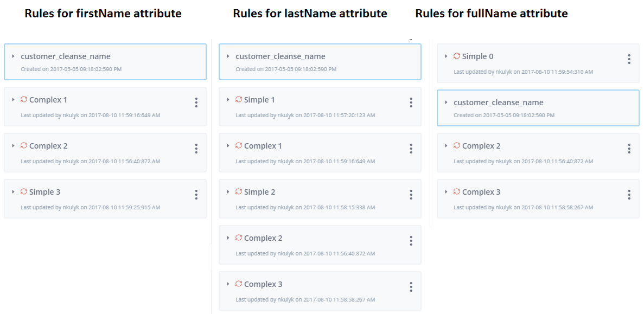The width and height of the screenshot is (644, 314).
Task: Expand Complex 2 rule in fullName column
Action: [x=446, y=145]
